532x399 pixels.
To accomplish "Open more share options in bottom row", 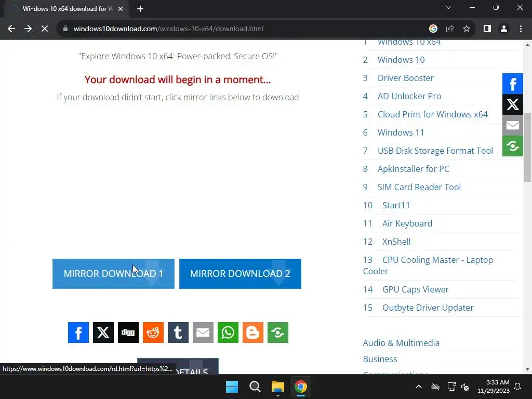I will [278, 332].
